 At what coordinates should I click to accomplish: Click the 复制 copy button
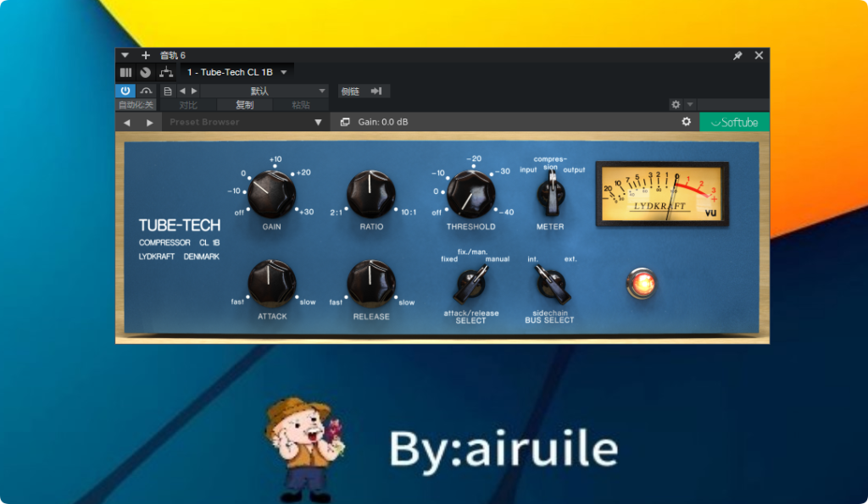245,104
